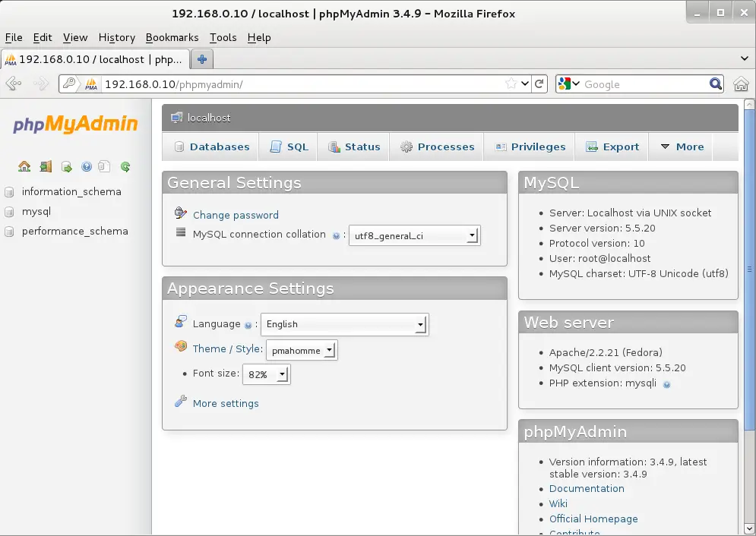
Task: Click the help icon beside PHP extension mysqli
Action: coord(666,384)
